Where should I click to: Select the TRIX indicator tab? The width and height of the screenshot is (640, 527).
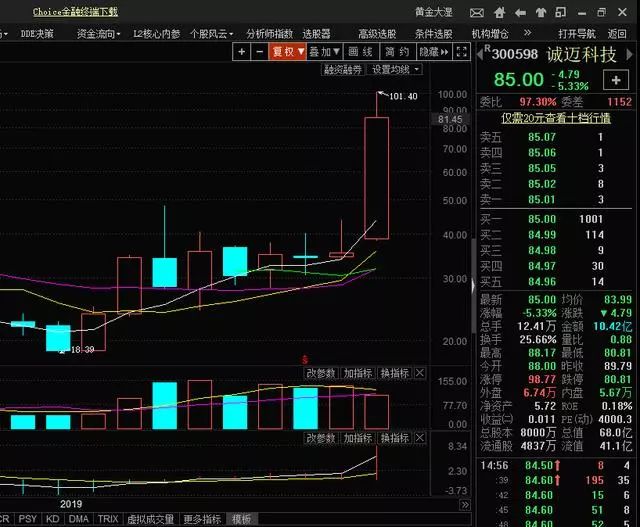[108, 519]
